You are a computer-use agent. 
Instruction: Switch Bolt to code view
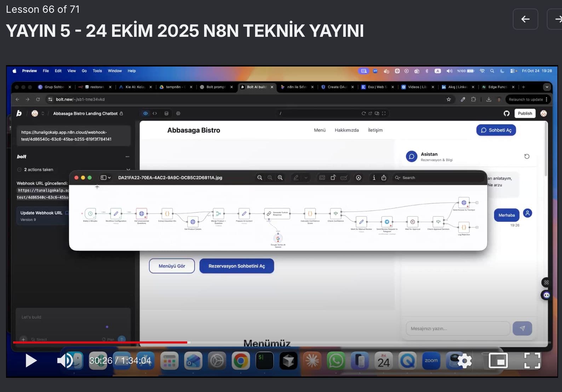click(x=155, y=114)
